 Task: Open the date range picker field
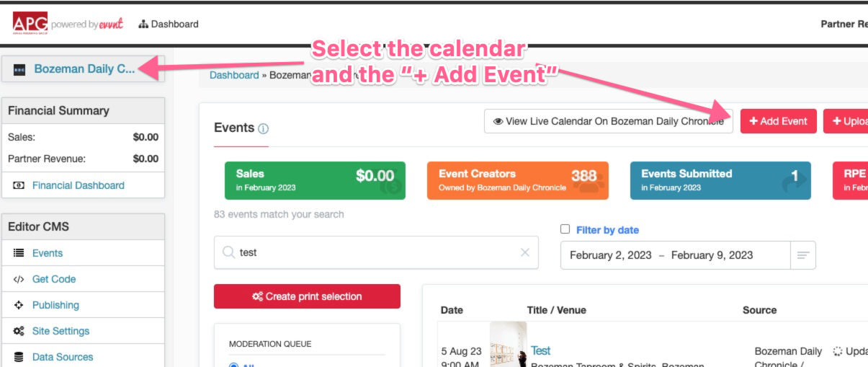tap(675, 255)
